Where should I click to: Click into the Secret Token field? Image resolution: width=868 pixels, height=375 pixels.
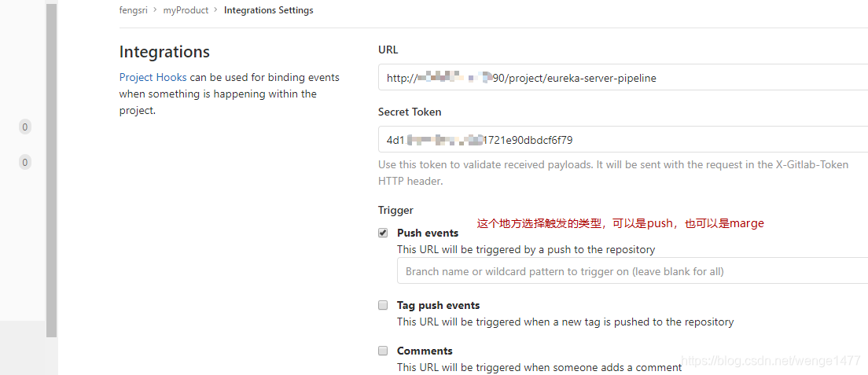623,140
